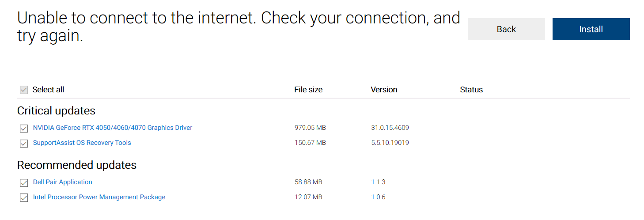Select the Recommended updates section heading
This screenshot has width=644, height=220.
(77, 165)
